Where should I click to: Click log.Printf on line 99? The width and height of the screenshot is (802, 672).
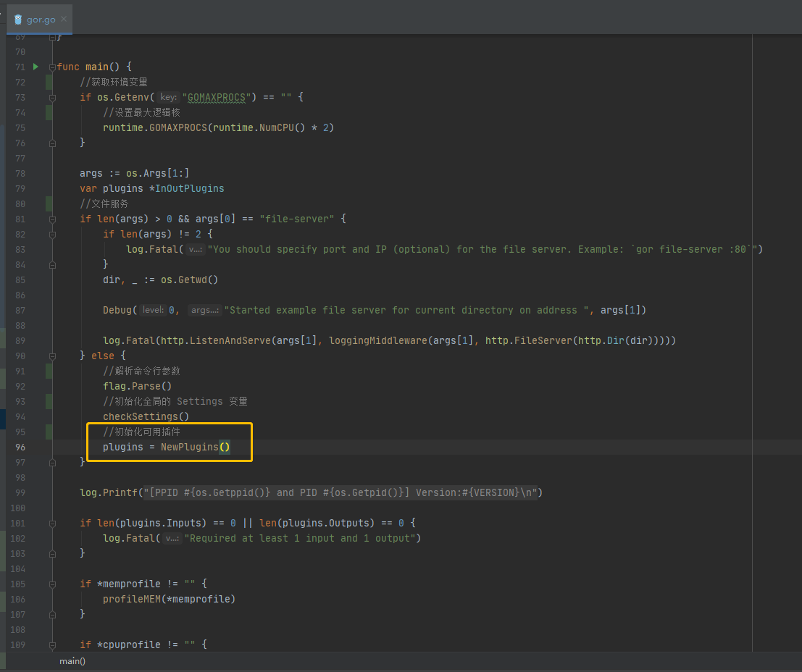[109, 492]
